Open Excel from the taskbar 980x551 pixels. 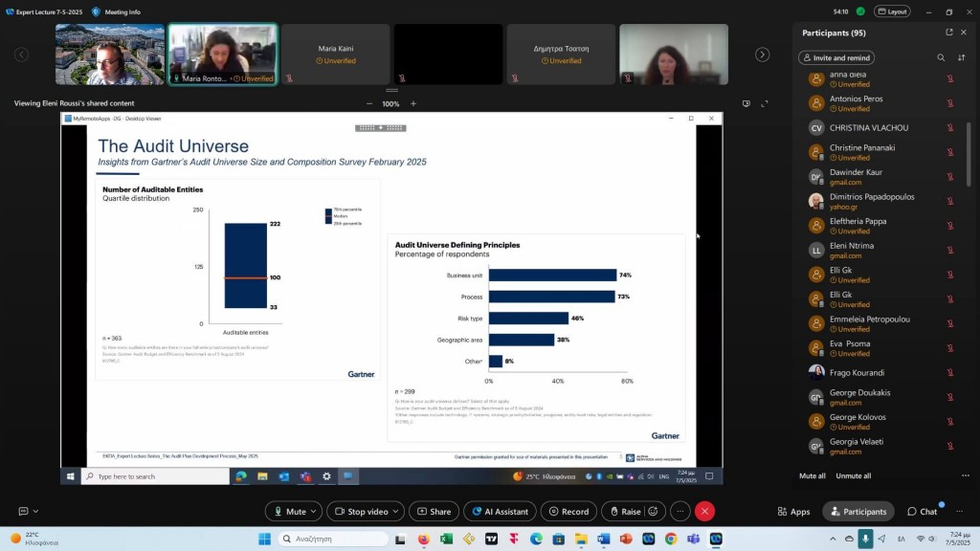point(446,540)
